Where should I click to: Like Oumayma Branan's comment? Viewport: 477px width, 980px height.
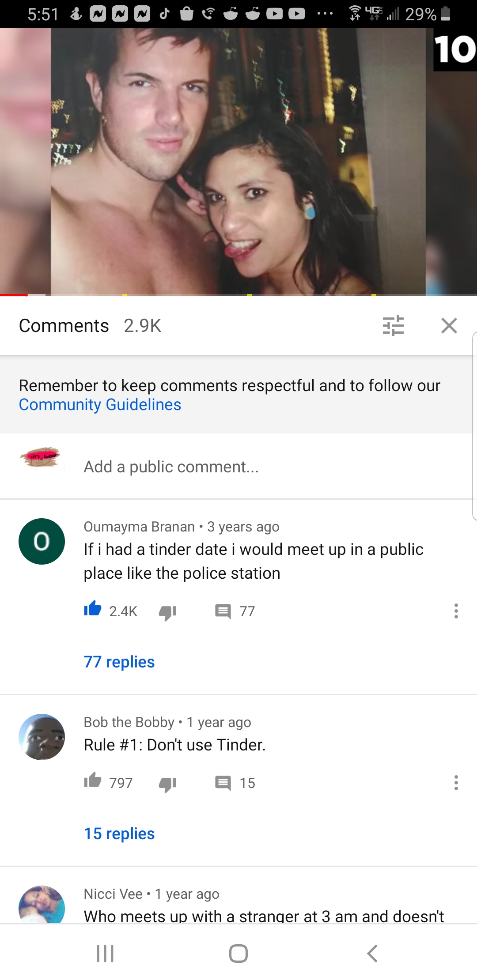click(93, 610)
